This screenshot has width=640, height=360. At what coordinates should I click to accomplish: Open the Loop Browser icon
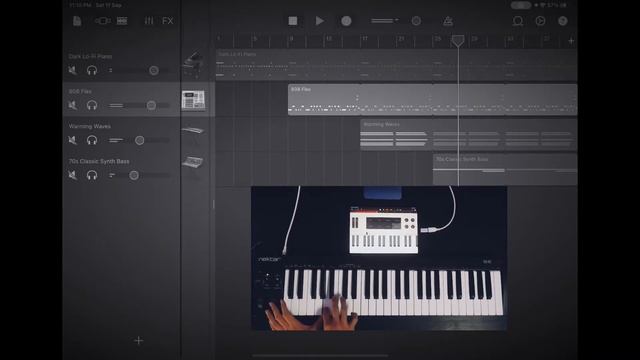[518, 21]
